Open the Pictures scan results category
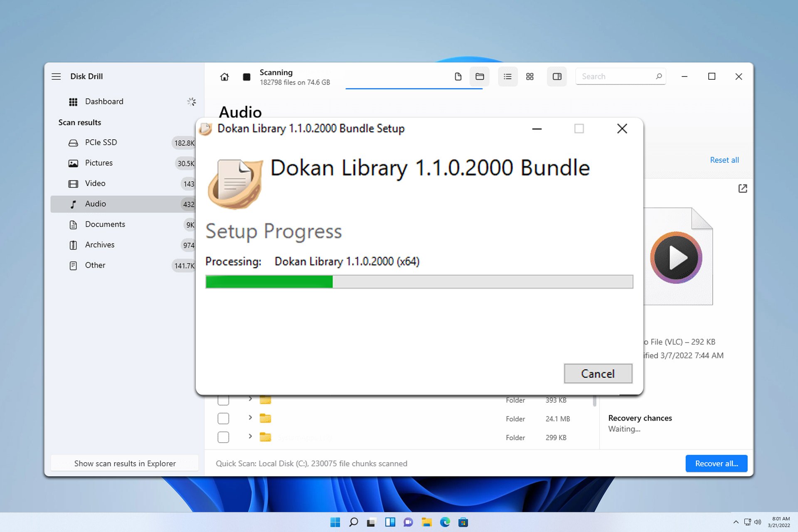 click(x=99, y=163)
